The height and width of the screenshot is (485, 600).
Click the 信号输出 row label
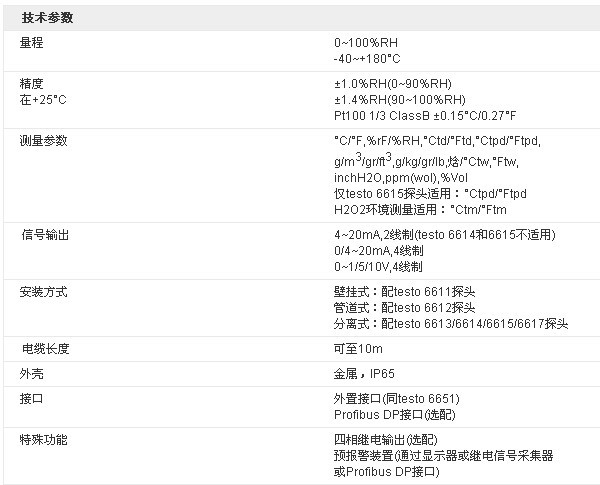click(x=46, y=235)
